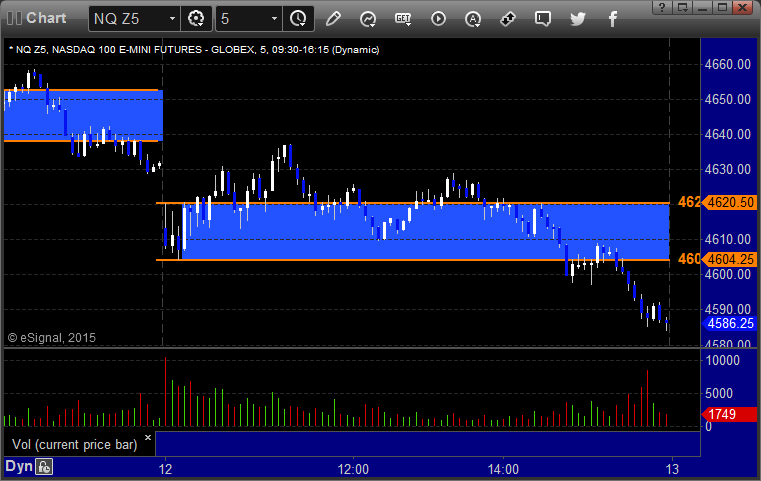This screenshot has width=761, height=481.
Task: Select the Vol (current price bar) label
Action: 75,445
